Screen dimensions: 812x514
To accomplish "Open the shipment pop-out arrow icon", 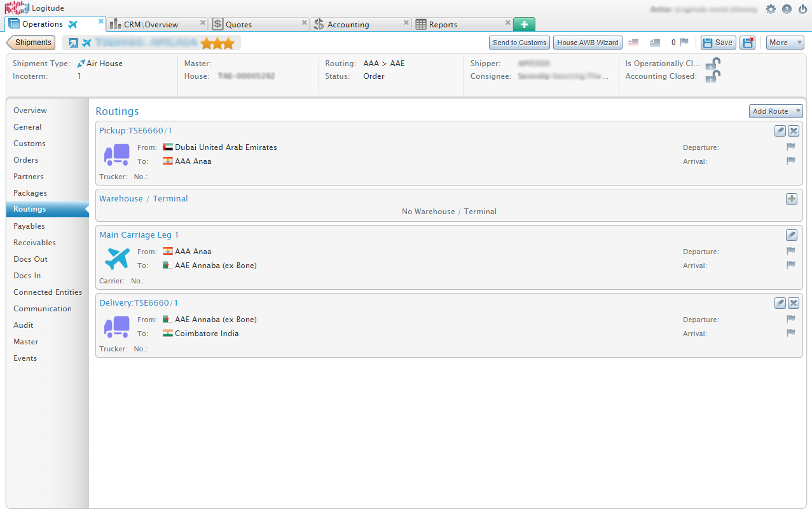I will pos(72,42).
